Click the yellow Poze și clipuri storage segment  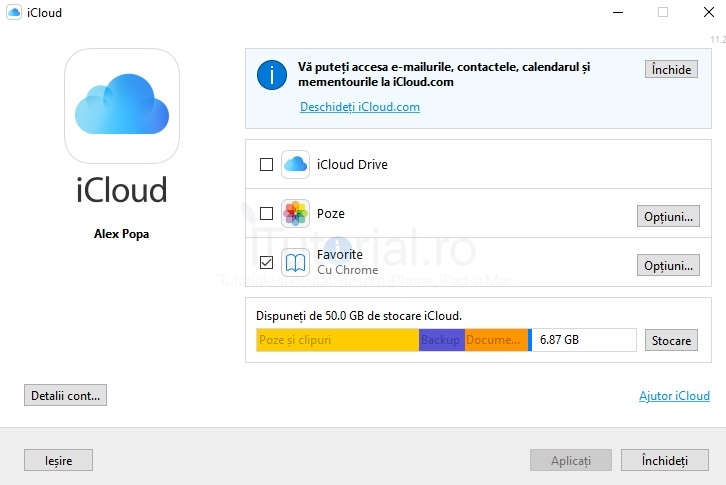point(338,340)
